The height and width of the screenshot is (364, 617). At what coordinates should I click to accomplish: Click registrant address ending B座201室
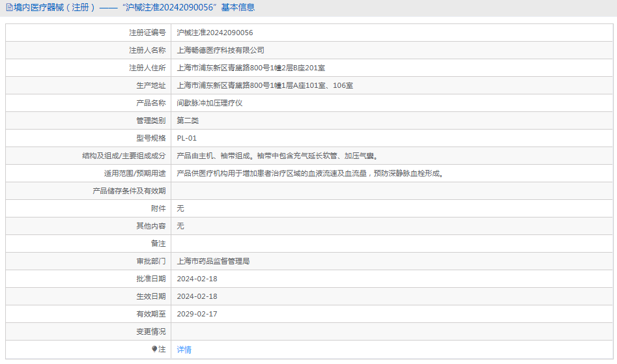(x=251, y=68)
